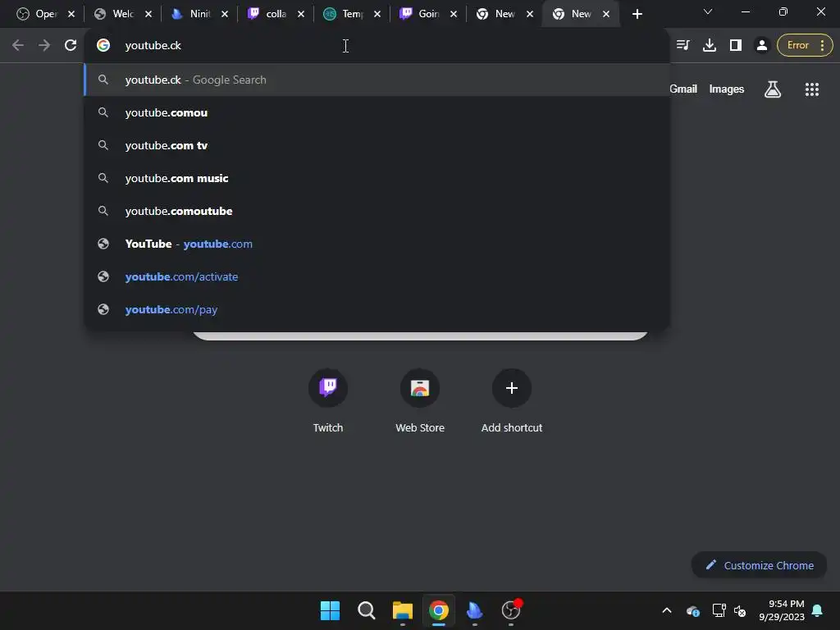This screenshot has height=630, width=840.
Task: Select the 'youtube.com music' suggestion
Action: pyautogui.click(x=377, y=178)
